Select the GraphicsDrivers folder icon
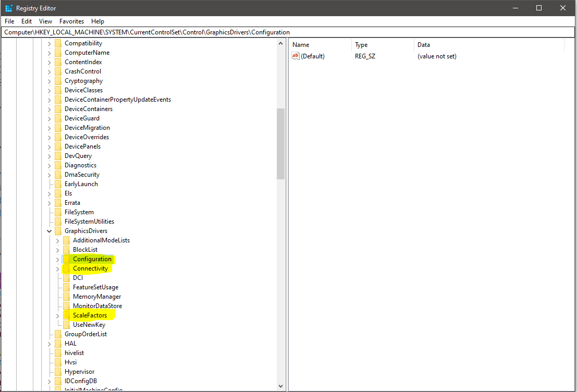Viewport: 577px width, 392px height. pos(58,231)
